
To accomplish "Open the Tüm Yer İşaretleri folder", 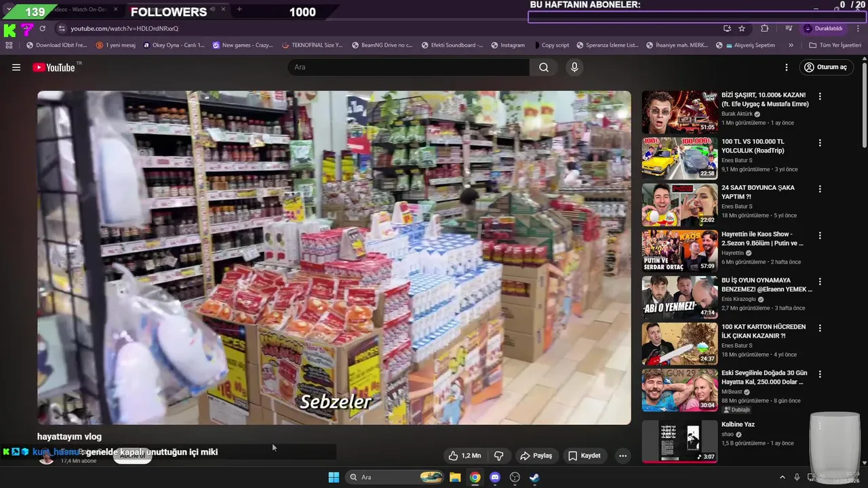I will click(835, 45).
